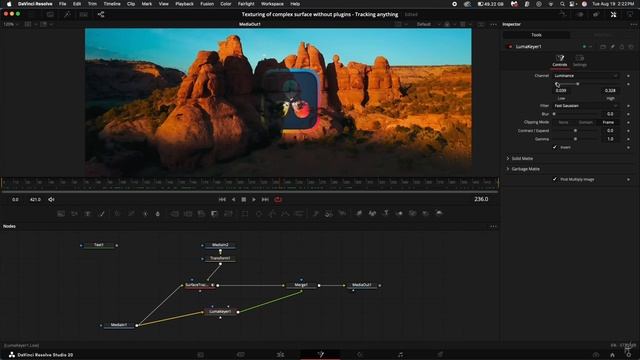The image size is (640, 360).
Task: Toggle the Nodes panel icon in top toolbar
Action: [101, 14]
